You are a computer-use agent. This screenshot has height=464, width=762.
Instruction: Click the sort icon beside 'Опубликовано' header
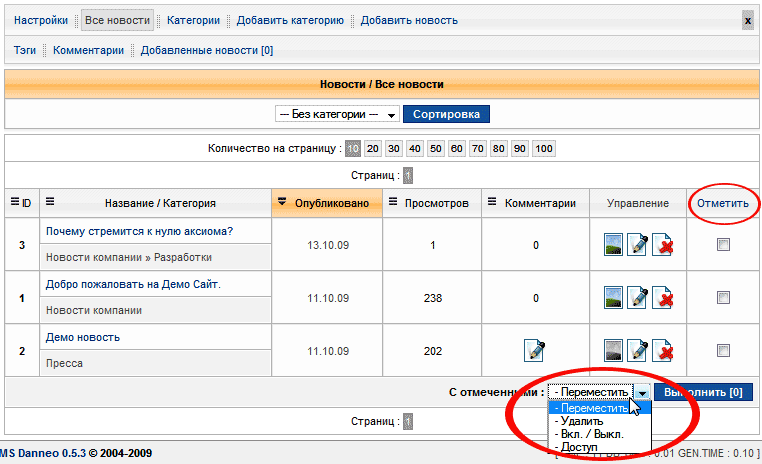tap(282, 203)
